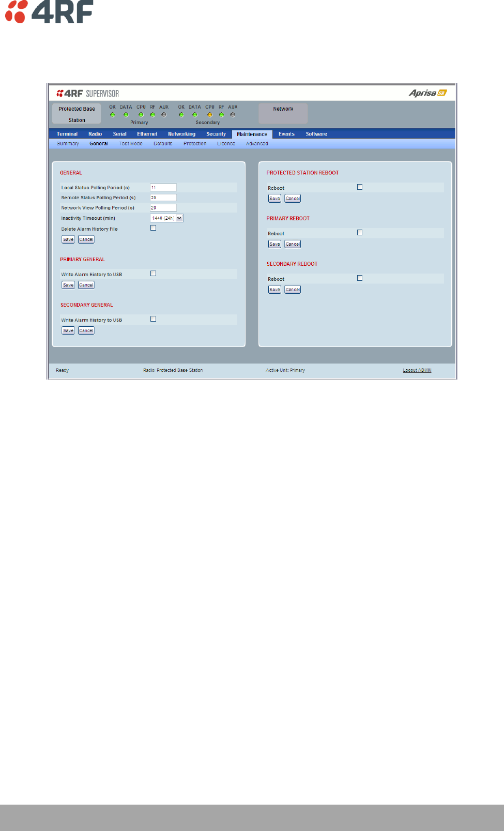Click the 'Ready' status text
This screenshot has width=504, height=831.
coord(62,370)
